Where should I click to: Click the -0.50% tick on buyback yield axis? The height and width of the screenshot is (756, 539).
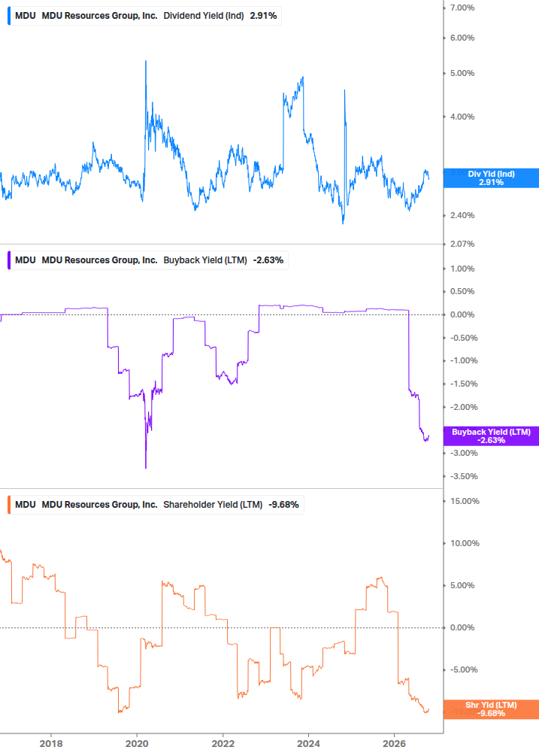pyautogui.click(x=464, y=338)
